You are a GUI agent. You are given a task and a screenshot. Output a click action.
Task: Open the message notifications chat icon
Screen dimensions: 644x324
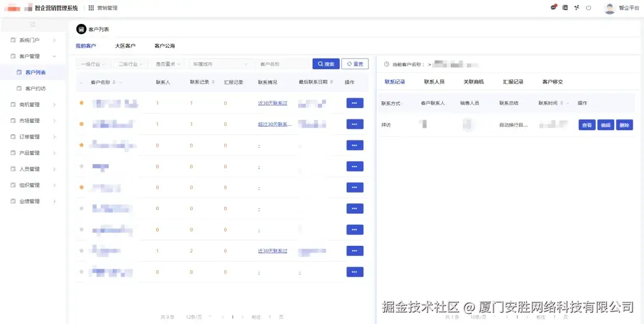point(553,7)
